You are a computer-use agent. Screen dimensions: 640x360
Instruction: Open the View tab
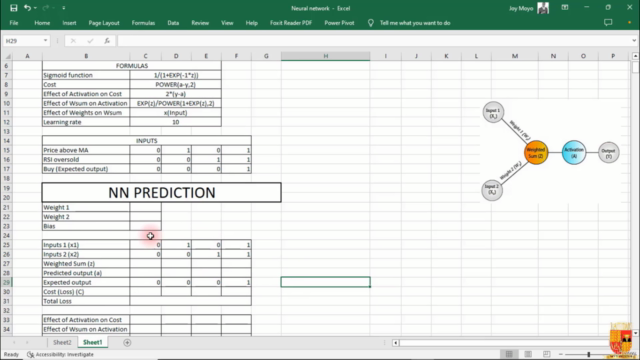[x=227, y=23]
